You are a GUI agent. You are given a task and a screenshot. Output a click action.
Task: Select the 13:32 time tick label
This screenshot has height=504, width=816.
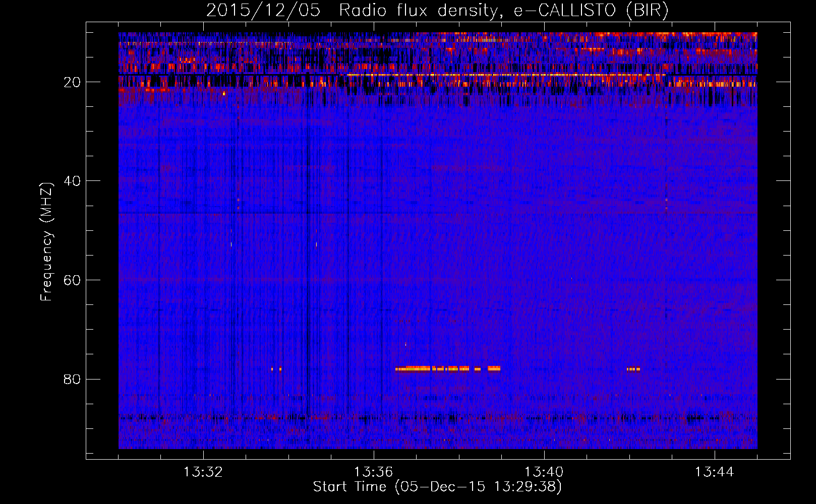click(x=203, y=472)
